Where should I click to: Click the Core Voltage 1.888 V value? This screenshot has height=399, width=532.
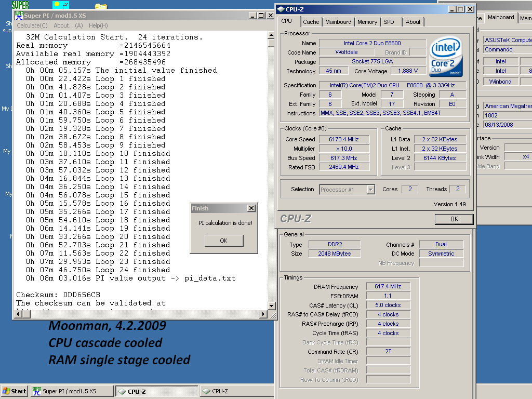pos(408,71)
